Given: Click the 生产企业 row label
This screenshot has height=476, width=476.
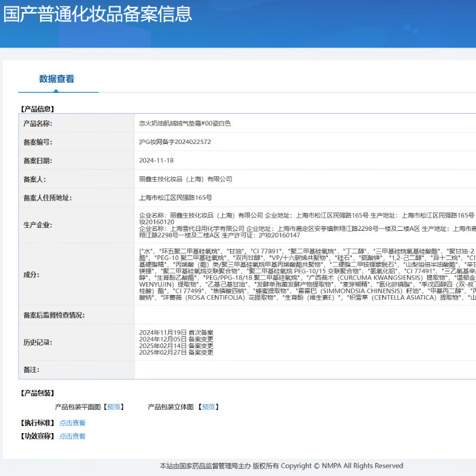Looking at the screenshot, I should pos(37,225).
